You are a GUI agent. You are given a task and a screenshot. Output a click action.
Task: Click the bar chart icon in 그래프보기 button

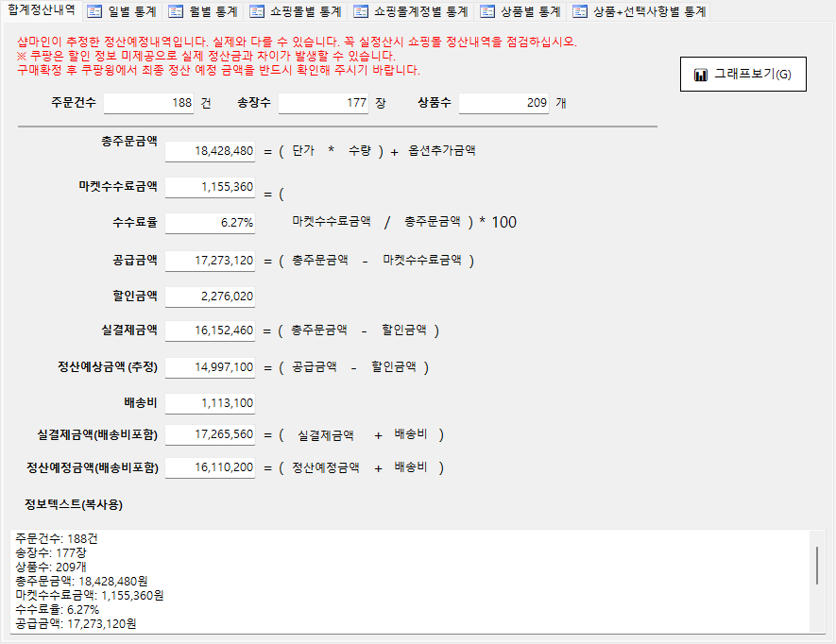click(x=700, y=75)
